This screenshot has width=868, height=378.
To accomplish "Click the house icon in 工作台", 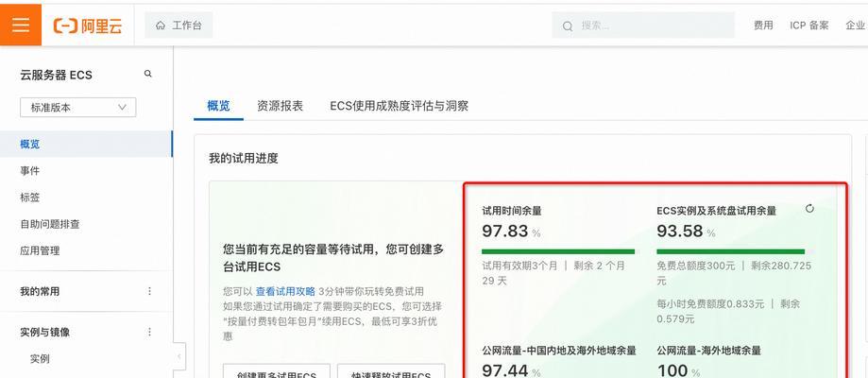I will (x=161, y=26).
